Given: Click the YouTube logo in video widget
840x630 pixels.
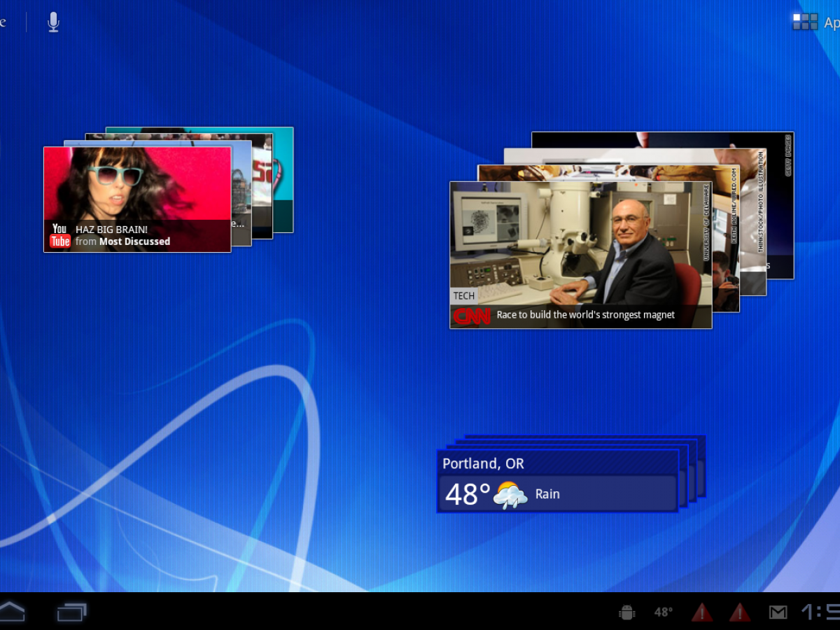Looking at the screenshot, I should (x=60, y=235).
